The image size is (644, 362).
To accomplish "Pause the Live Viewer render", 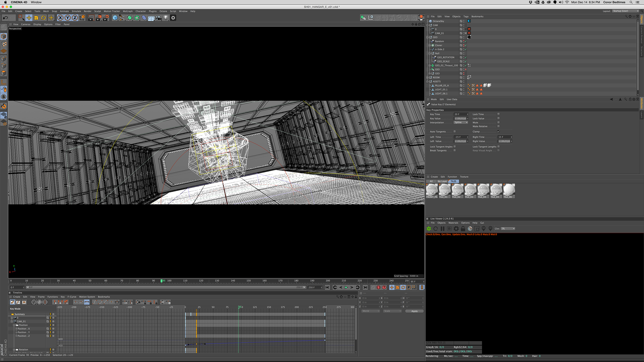I will [x=443, y=229].
